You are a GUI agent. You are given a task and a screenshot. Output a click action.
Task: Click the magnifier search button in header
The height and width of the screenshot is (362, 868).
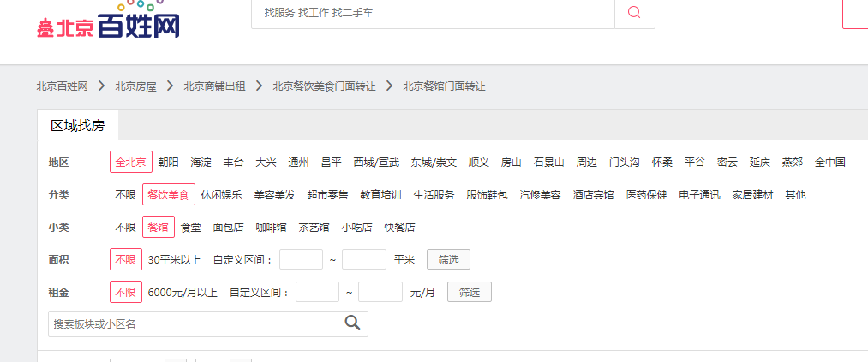click(x=634, y=13)
